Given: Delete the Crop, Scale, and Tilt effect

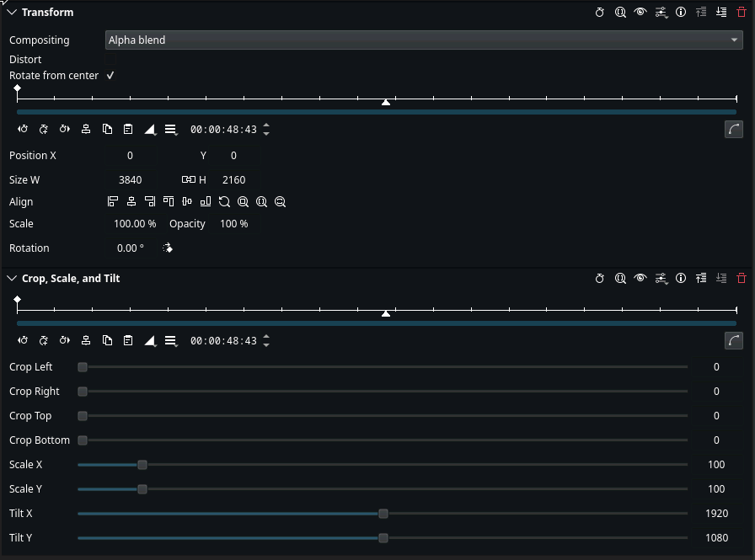Looking at the screenshot, I should pyautogui.click(x=742, y=278).
